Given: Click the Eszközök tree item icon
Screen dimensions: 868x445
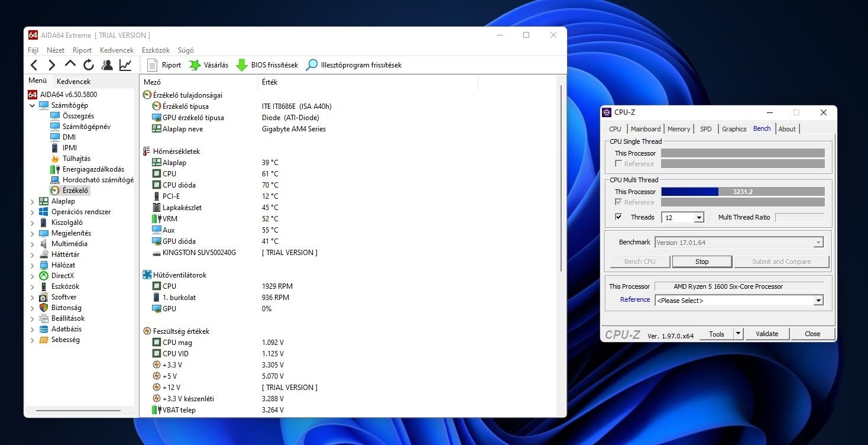Looking at the screenshot, I should coord(43,286).
